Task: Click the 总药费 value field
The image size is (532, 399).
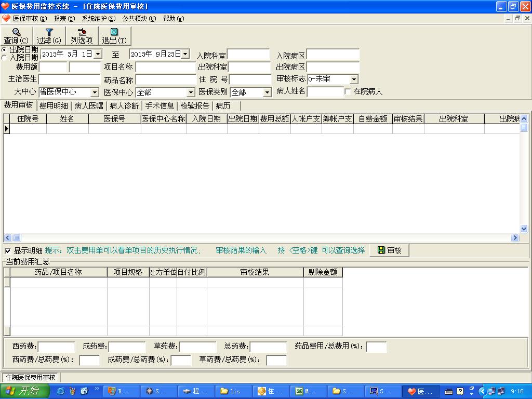Action: pyautogui.click(x=268, y=347)
